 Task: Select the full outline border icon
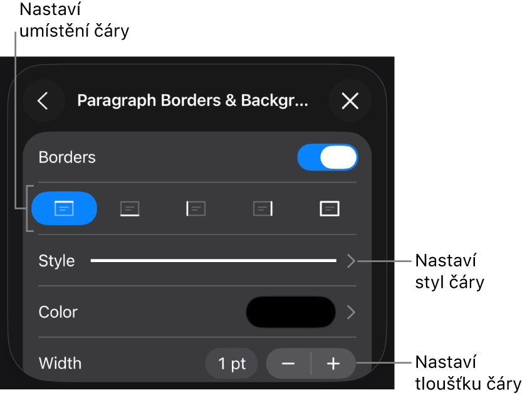[330, 208]
